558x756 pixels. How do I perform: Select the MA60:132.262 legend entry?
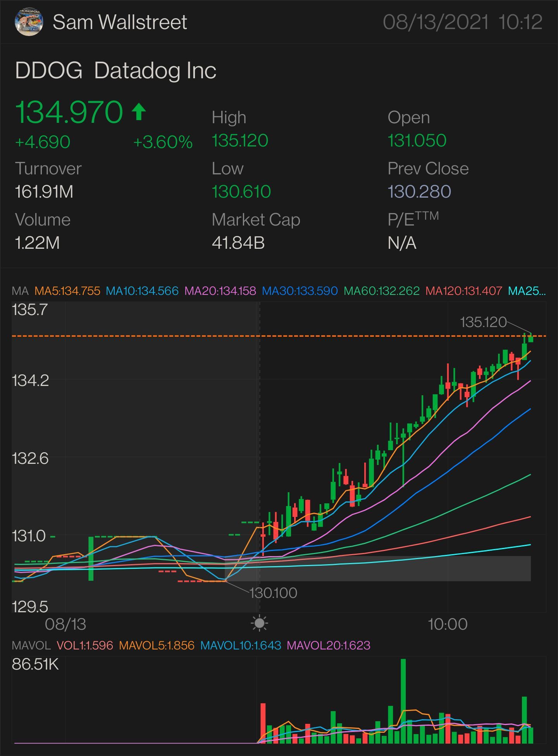(x=382, y=291)
